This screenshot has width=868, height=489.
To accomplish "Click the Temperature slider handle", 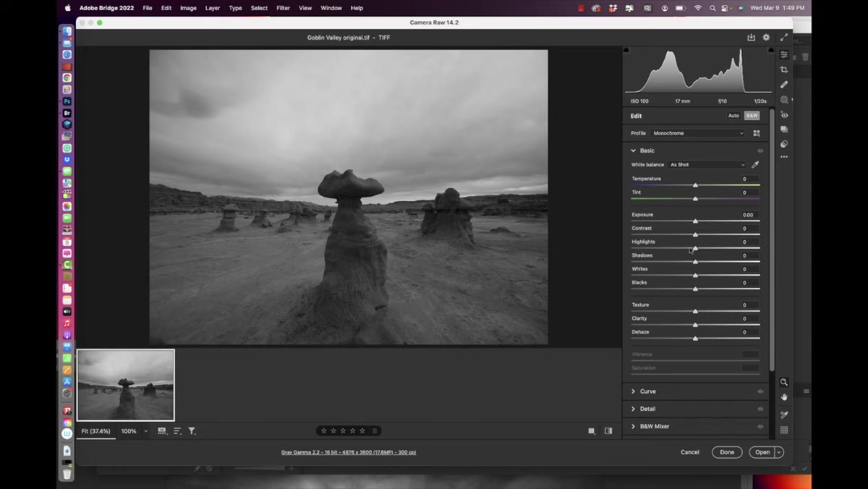I will pyautogui.click(x=695, y=185).
